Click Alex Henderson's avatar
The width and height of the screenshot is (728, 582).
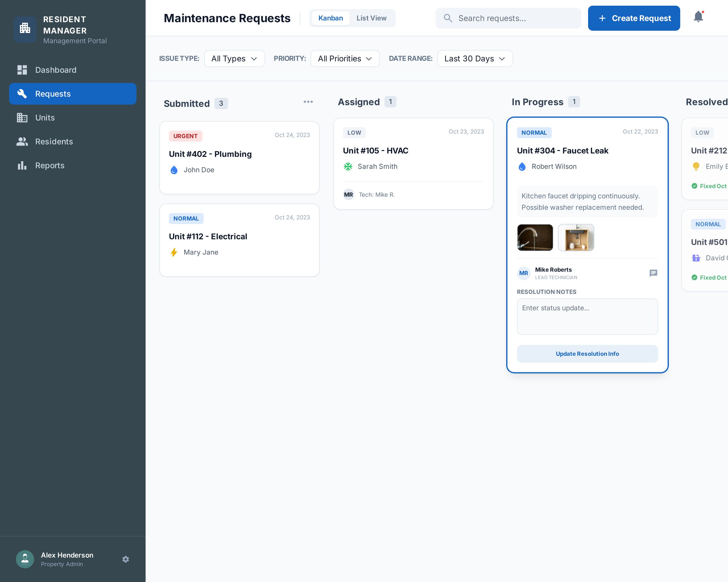click(25, 559)
